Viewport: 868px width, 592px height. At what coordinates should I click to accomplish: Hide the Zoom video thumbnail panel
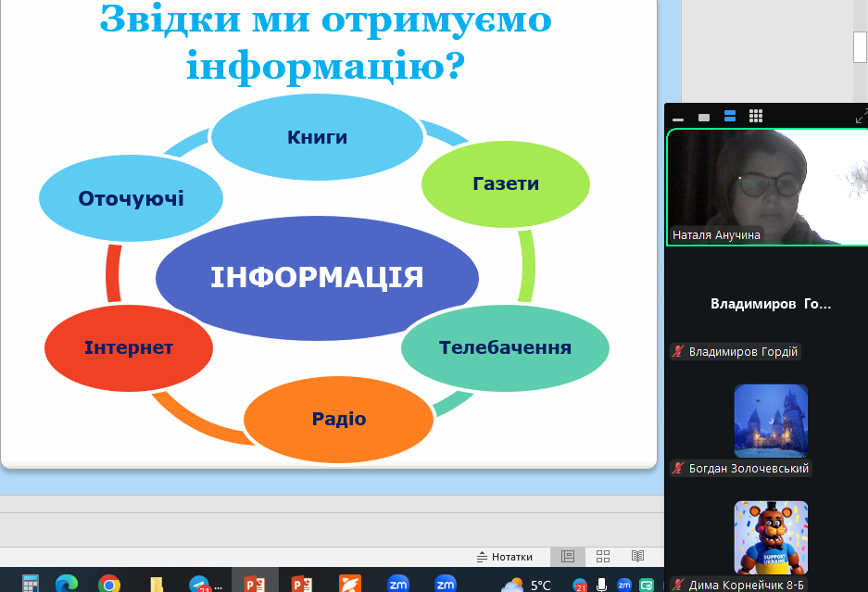(678, 118)
